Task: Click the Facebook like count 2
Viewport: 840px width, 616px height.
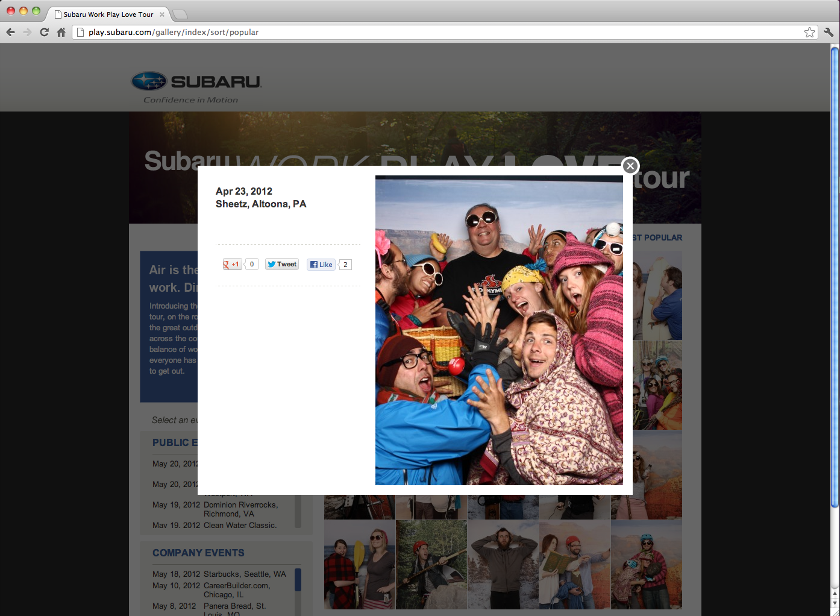Action: (345, 265)
